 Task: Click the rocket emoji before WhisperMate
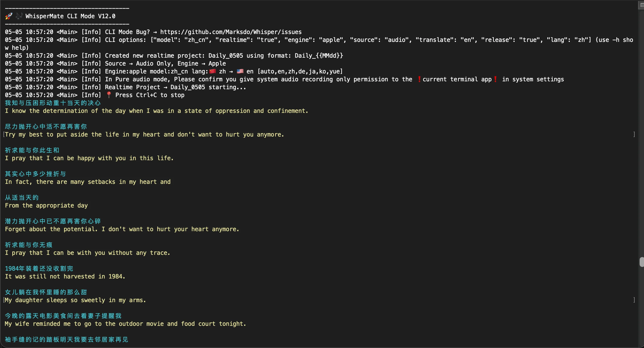(x=8, y=16)
